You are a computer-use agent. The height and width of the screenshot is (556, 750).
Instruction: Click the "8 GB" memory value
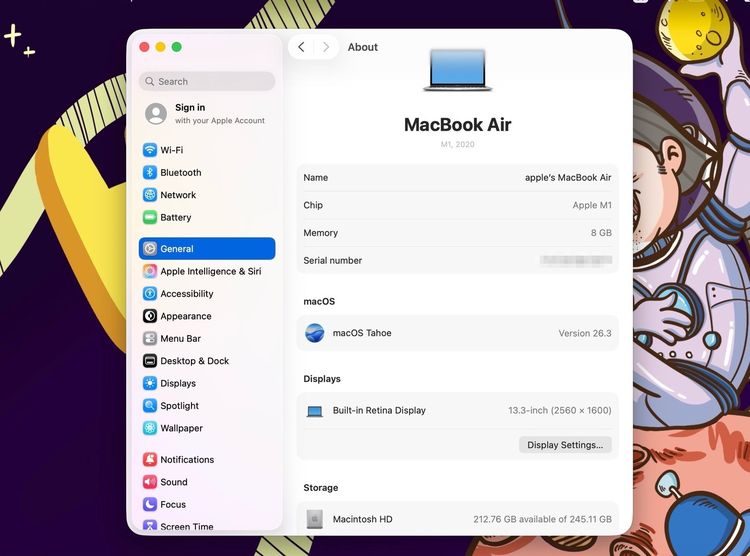(x=601, y=233)
